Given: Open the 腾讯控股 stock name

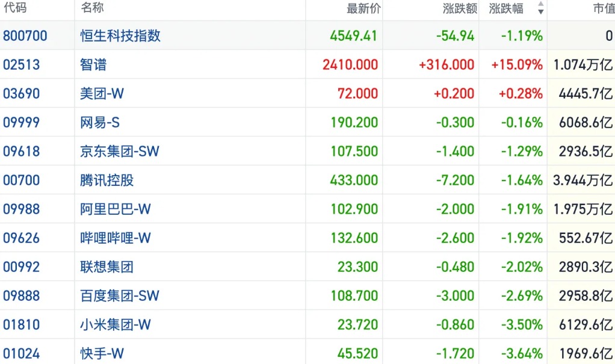Looking at the screenshot, I should [x=107, y=180].
